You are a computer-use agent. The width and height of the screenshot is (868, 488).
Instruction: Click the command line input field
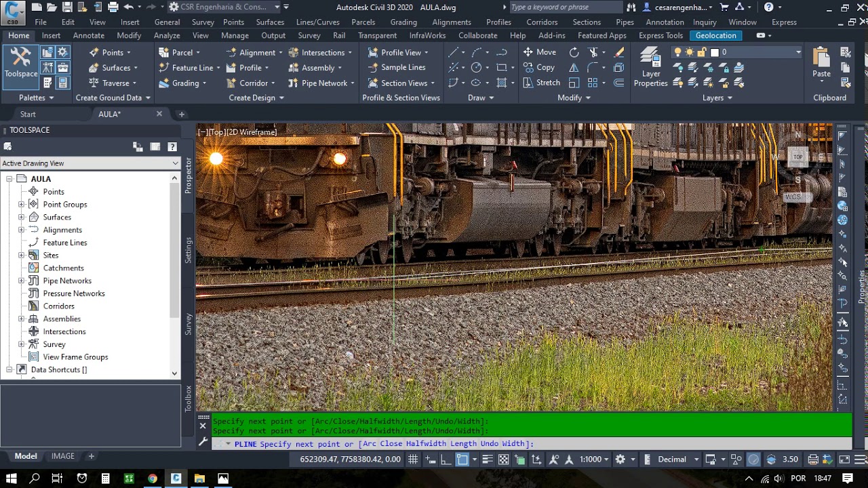click(x=532, y=443)
